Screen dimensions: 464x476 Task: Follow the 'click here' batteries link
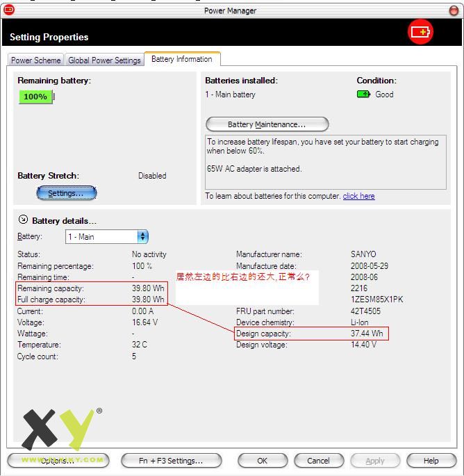pos(358,196)
